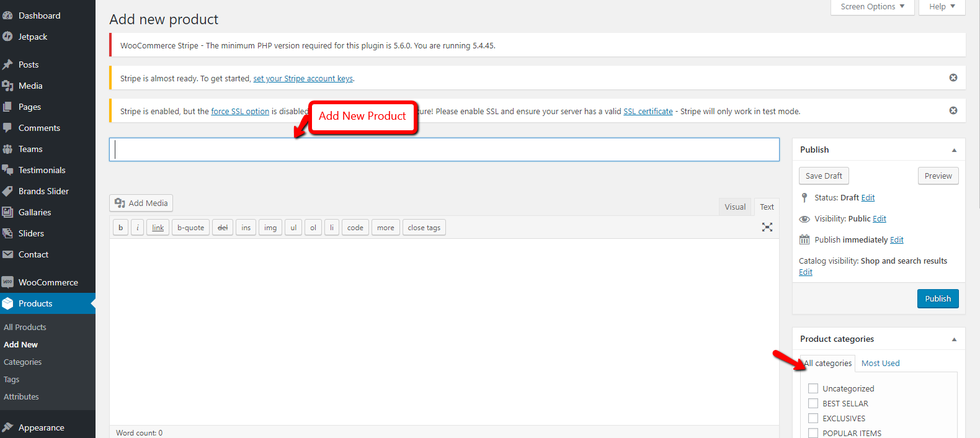Click the publish calendar icon

pyautogui.click(x=804, y=239)
